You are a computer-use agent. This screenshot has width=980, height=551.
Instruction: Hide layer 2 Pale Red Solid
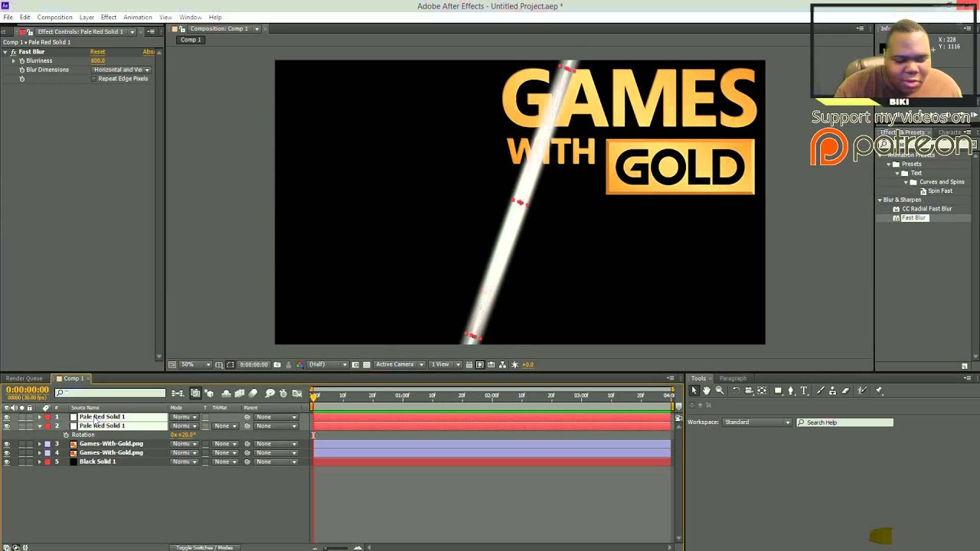click(7, 425)
